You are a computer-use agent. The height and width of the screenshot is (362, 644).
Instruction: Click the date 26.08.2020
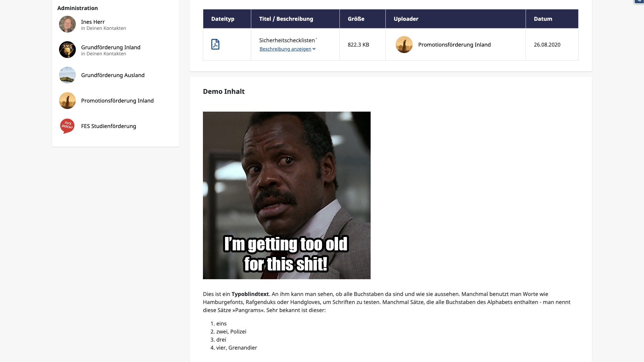547,45
